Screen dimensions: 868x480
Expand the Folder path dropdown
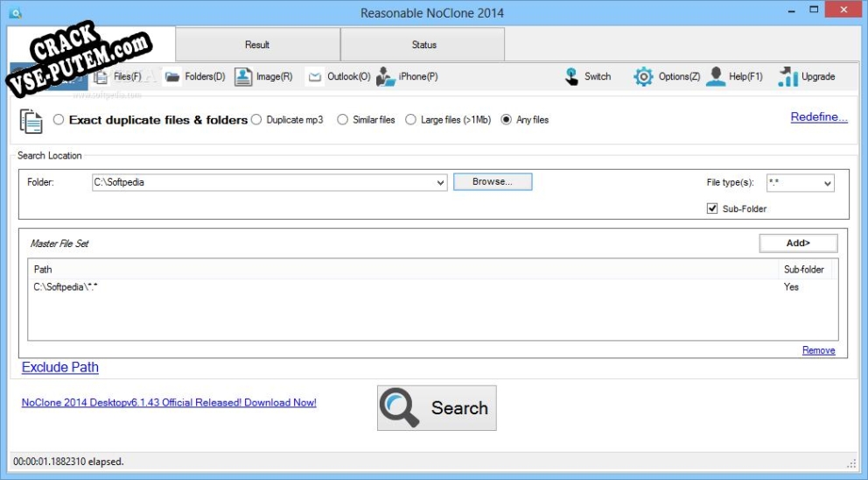441,182
